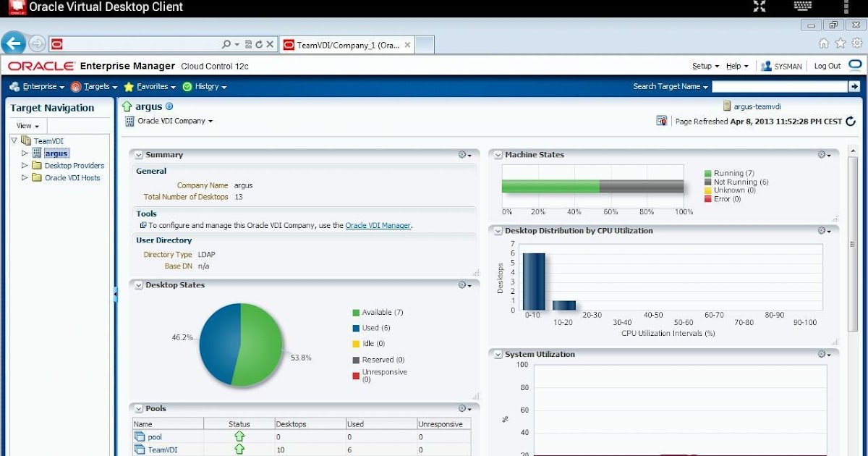The width and height of the screenshot is (868, 456).
Task: Click the blue Used legend swatch
Action: pyautogui.click(x=356, y=328)
